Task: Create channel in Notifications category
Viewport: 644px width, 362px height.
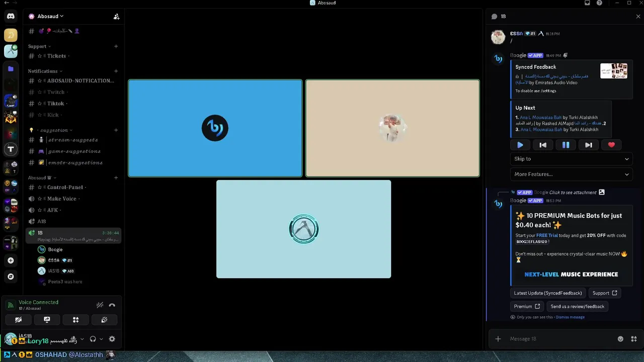Action: pyautogui.click(x=116, y=71)
